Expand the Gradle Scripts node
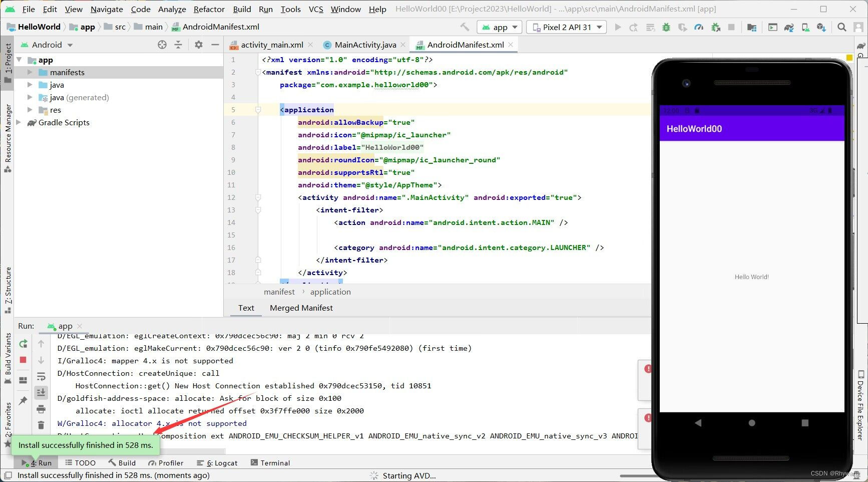868x482 pixels. click(x=20, y=123)
